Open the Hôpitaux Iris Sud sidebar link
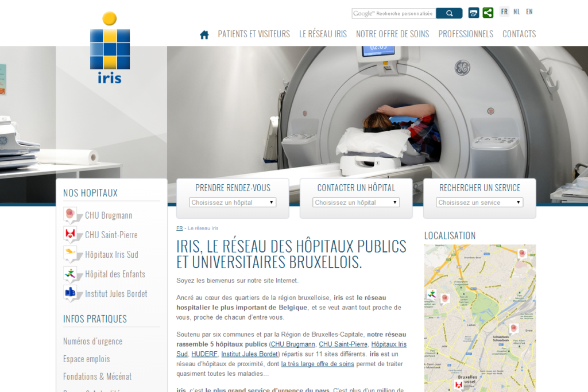588x392 pixels. (112, 254)
